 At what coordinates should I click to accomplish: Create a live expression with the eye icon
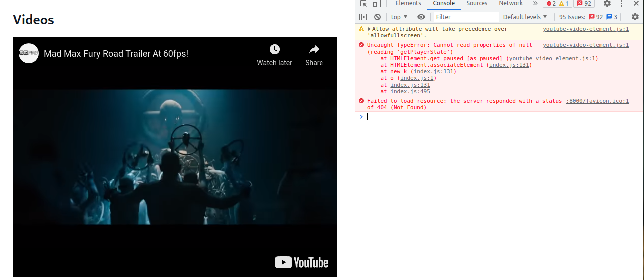click(x=421, y=17)
